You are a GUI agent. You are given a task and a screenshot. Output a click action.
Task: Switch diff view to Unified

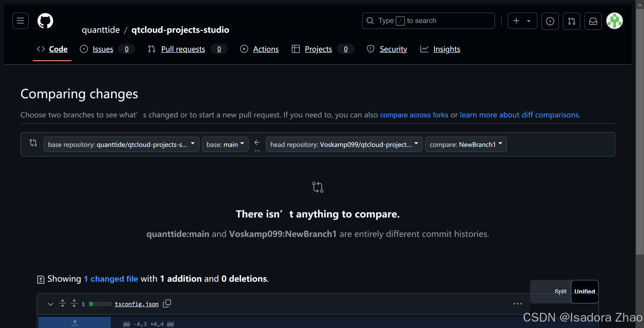584,291
